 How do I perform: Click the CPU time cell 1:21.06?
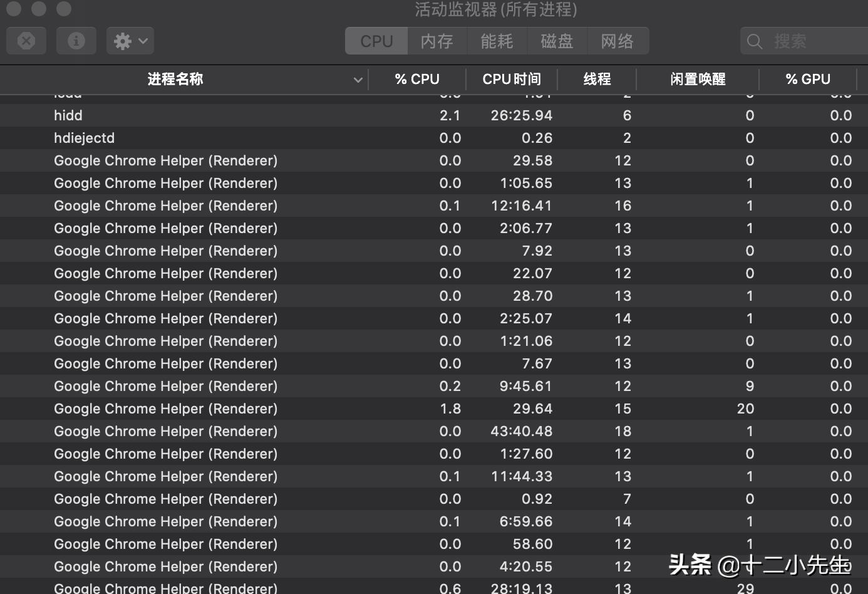(x=526, y=341)
